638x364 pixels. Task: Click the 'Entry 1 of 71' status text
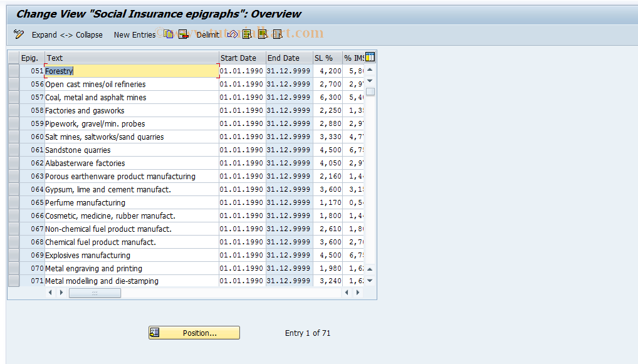pyautogui.click(x=308, y=333)
